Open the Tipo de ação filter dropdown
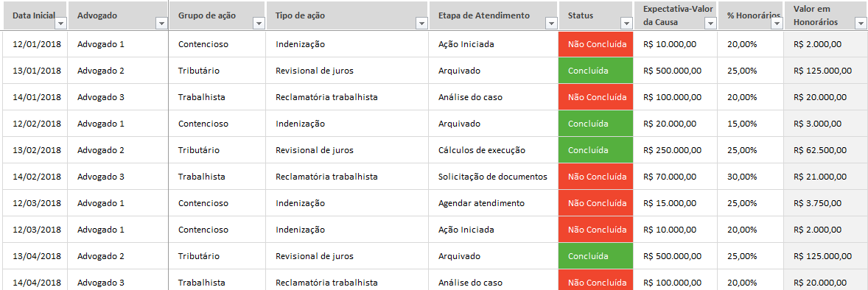The height and width of the screenshot is (290, 868). (x=421, y=24)
